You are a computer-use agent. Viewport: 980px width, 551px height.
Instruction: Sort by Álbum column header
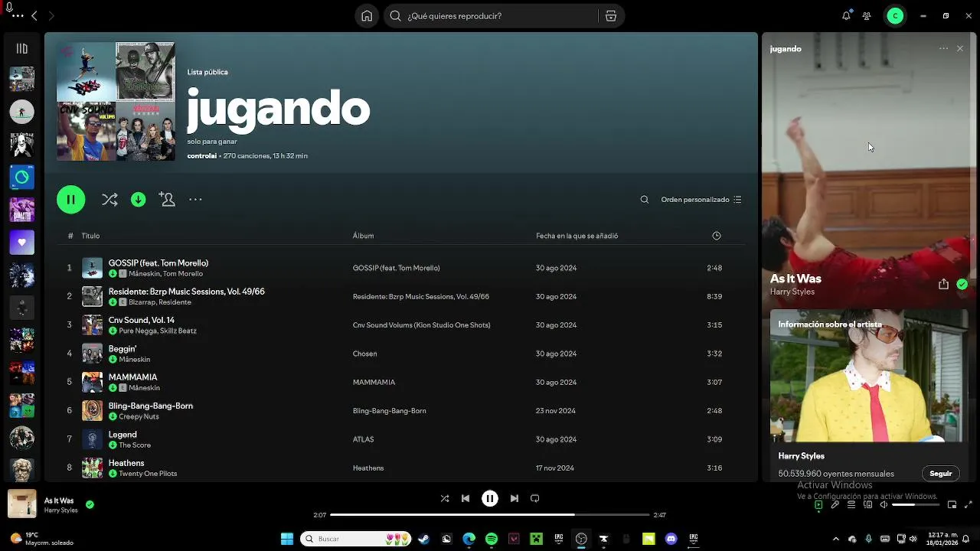pos(363,236)
